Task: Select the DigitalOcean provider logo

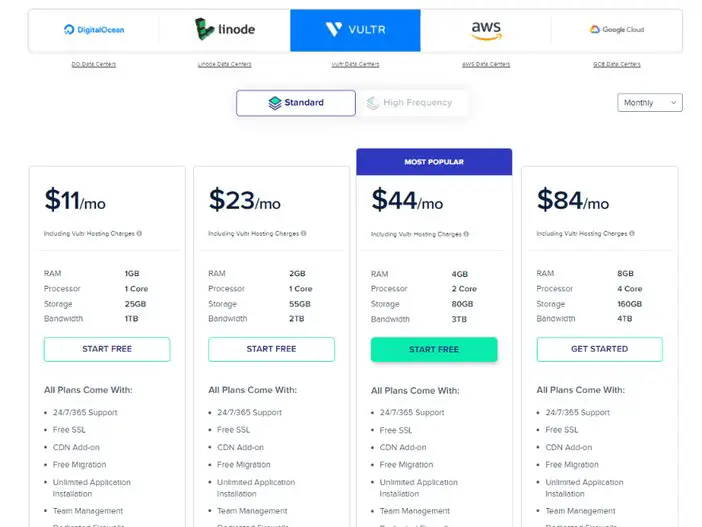Action: pyautogui.click(x=94, y=30)
